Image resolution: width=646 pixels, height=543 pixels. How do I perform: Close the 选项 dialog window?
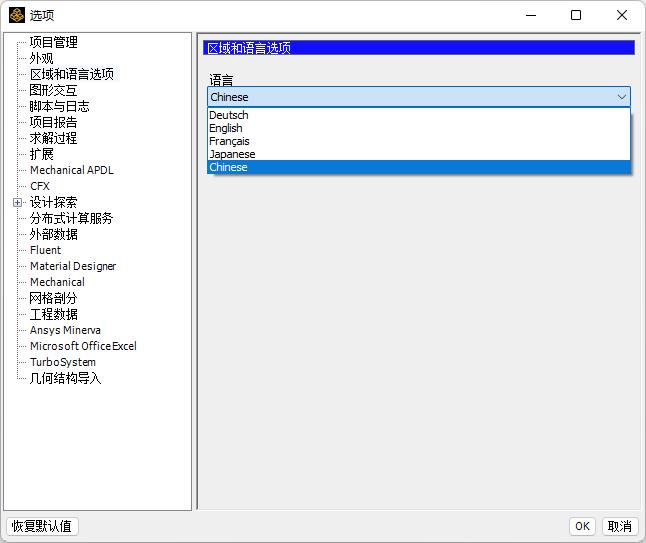pyautogui.click(x=622, y=15)
